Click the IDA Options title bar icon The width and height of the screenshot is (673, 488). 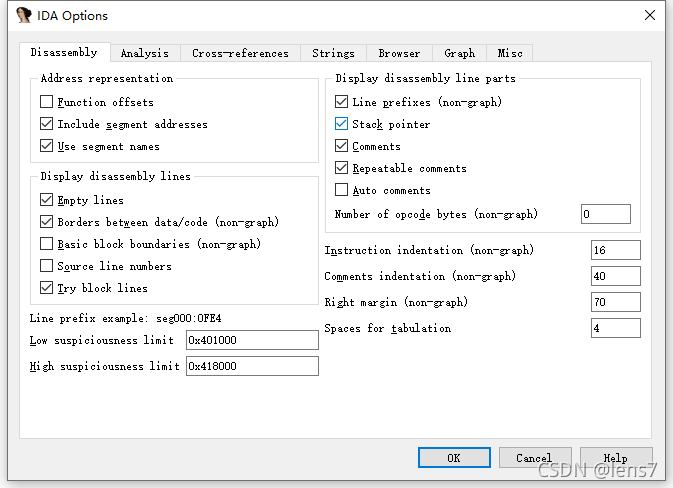(x=24, y=15)
